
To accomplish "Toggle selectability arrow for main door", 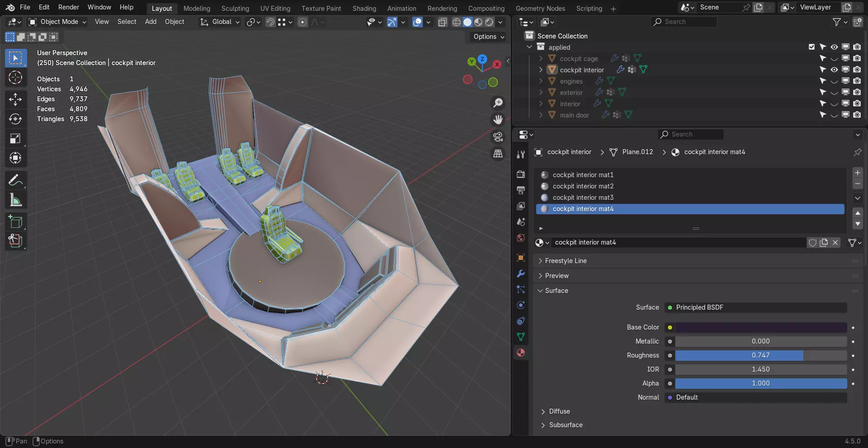I will click(823, 115).
